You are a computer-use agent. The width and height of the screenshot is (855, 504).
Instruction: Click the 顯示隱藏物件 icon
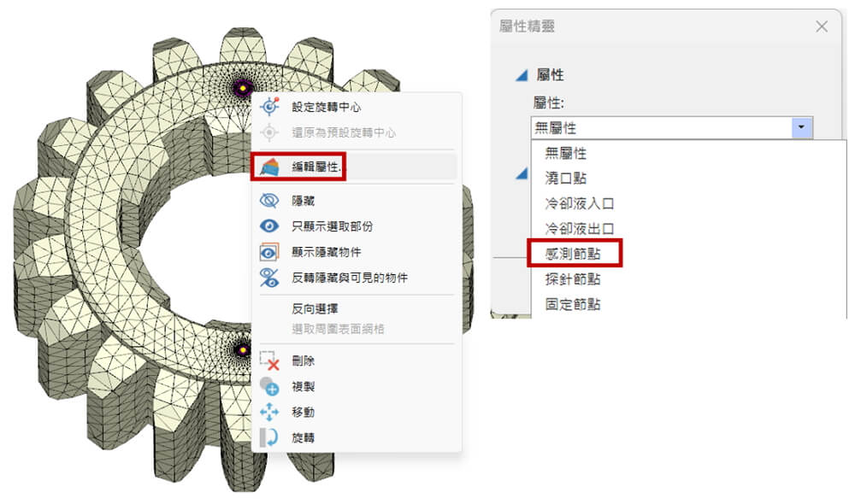(x=269, y=252)
